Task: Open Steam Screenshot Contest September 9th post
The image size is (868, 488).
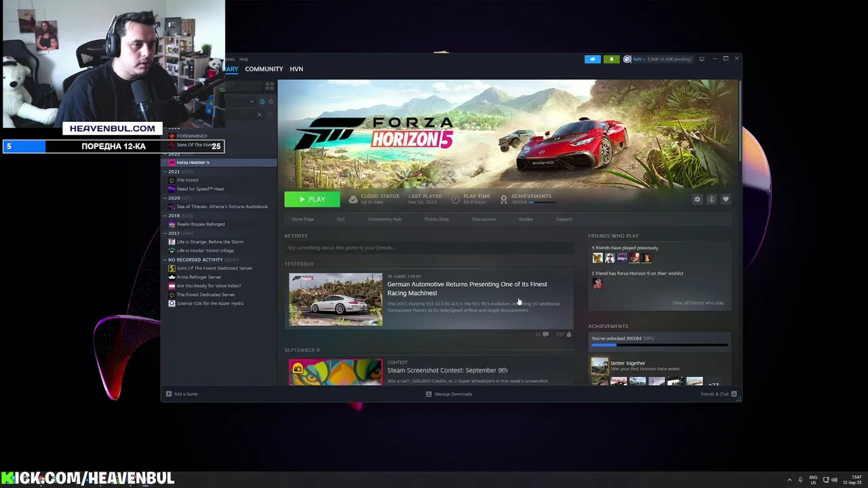Action: click(448, 370)
